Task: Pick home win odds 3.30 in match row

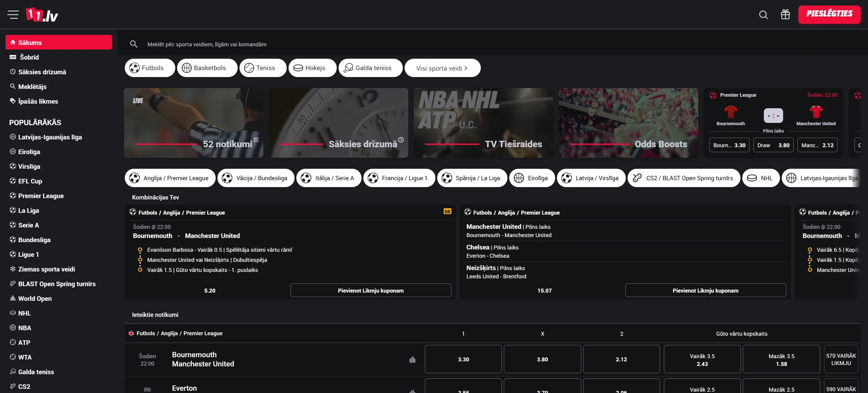Action: click(463, 360)
